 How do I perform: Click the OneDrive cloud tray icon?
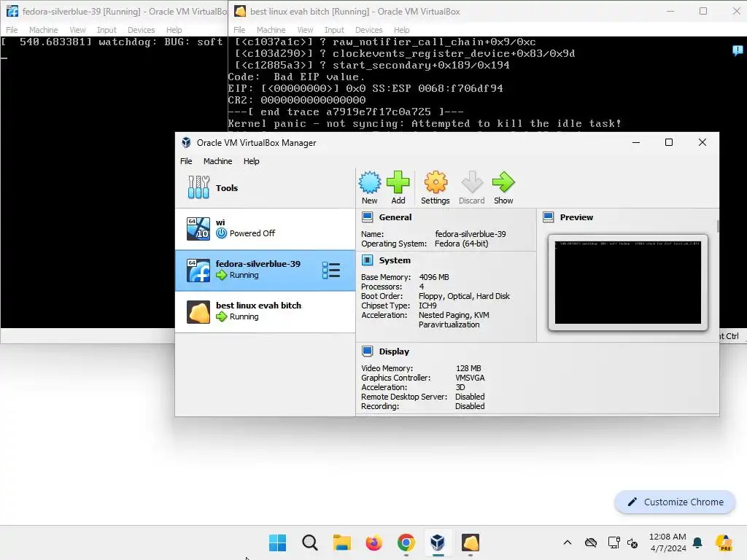pos(591,542)
